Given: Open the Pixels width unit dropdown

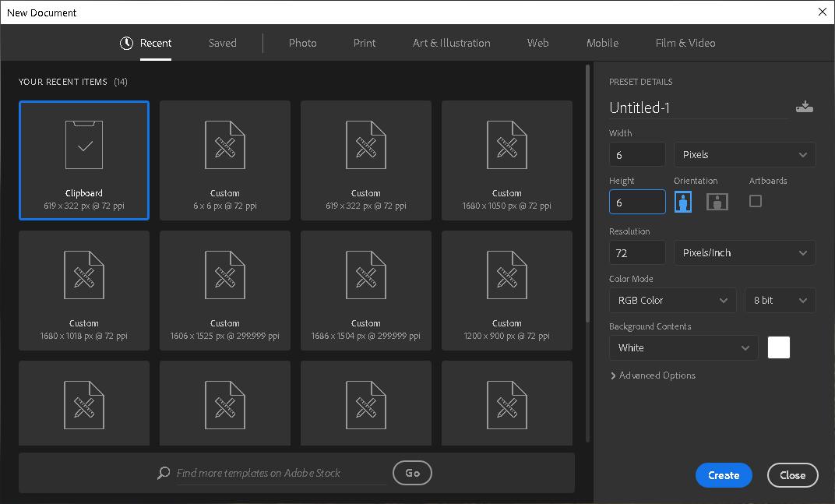Looking at the screenshot, I should pos(745,154).
